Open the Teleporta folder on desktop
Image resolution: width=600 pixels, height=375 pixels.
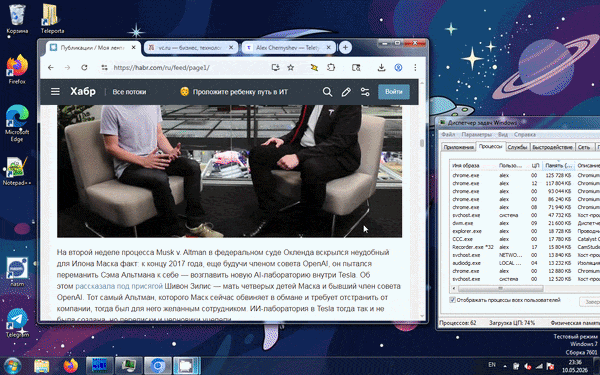coord(52,18)
